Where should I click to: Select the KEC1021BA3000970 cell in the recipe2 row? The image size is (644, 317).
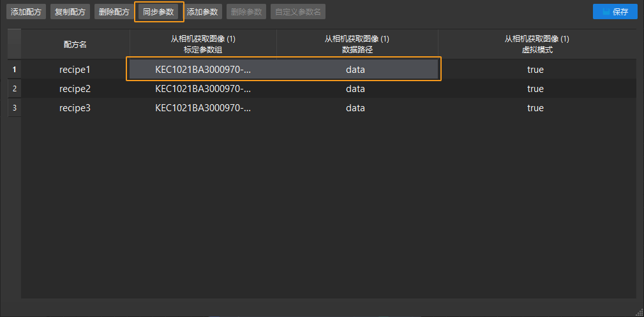203,88
